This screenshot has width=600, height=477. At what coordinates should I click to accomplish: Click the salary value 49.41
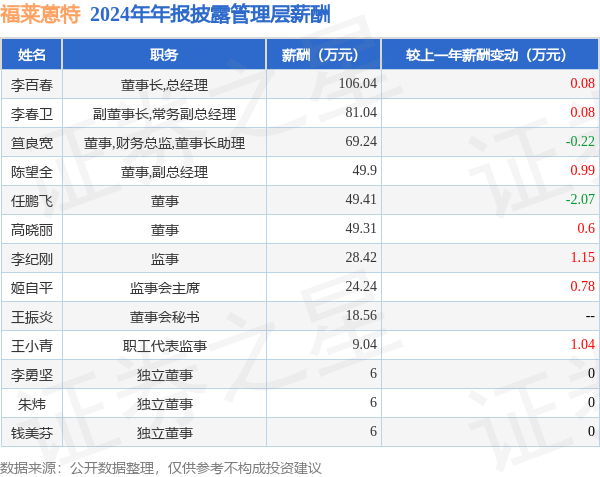point(361,199)
